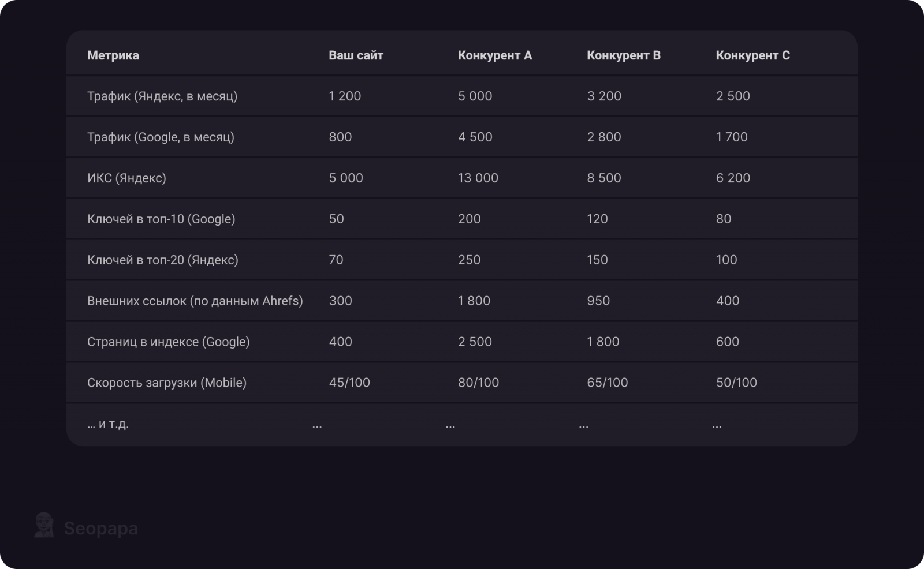The height and width of the screenshot is (569, 924).
Task: Click the Трафик (Яндекс, в месяц) row label
Action: tap(162, 96)
